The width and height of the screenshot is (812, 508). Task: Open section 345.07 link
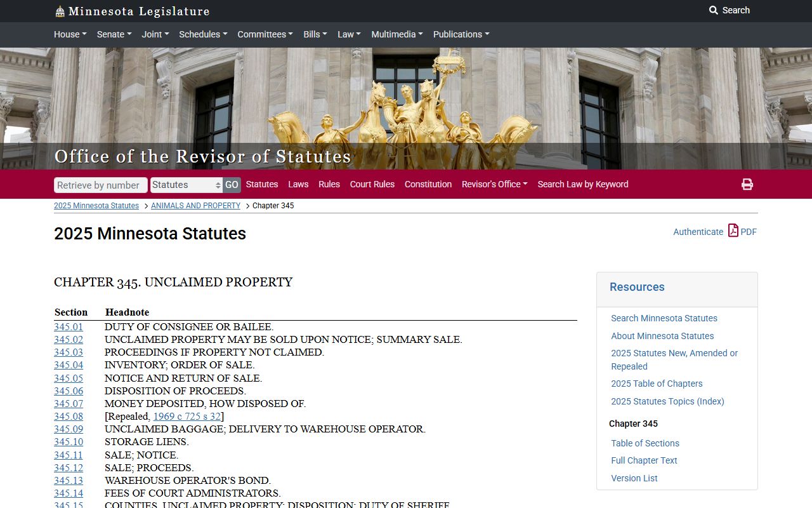click(x=69, y=404)
